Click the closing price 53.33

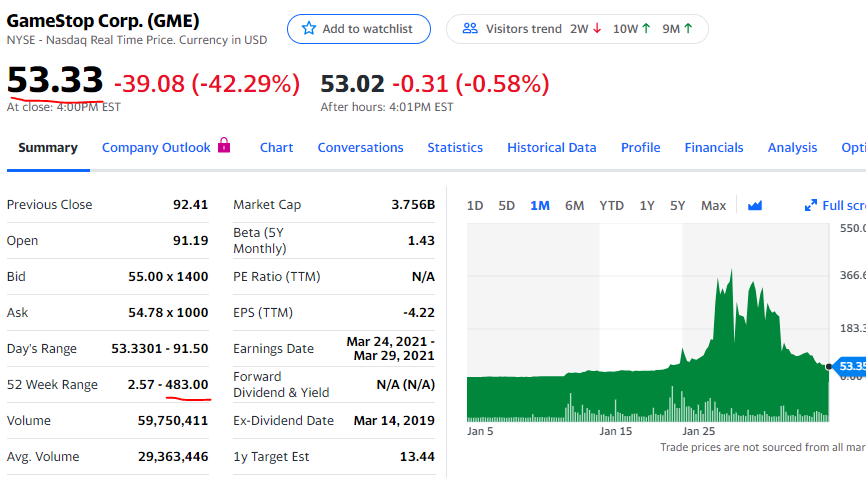point(55,80)
